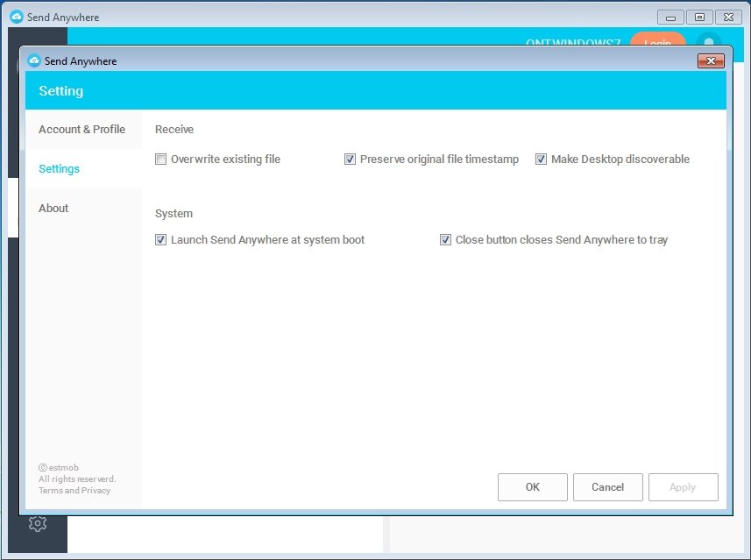
Task: Toggle Make Desktop discoverable checkbox
Action: pyautogui.click(x=541, y=159)
